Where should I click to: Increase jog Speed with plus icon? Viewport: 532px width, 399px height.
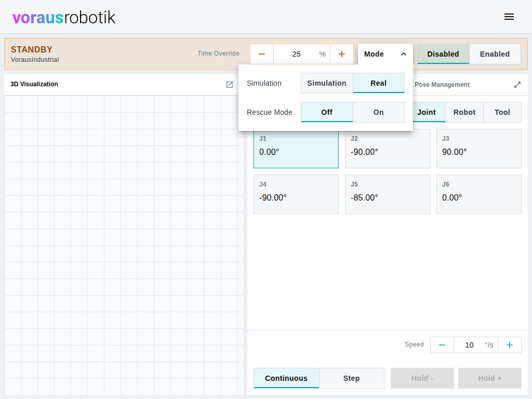pyautogui.click(x=510, y=345)
